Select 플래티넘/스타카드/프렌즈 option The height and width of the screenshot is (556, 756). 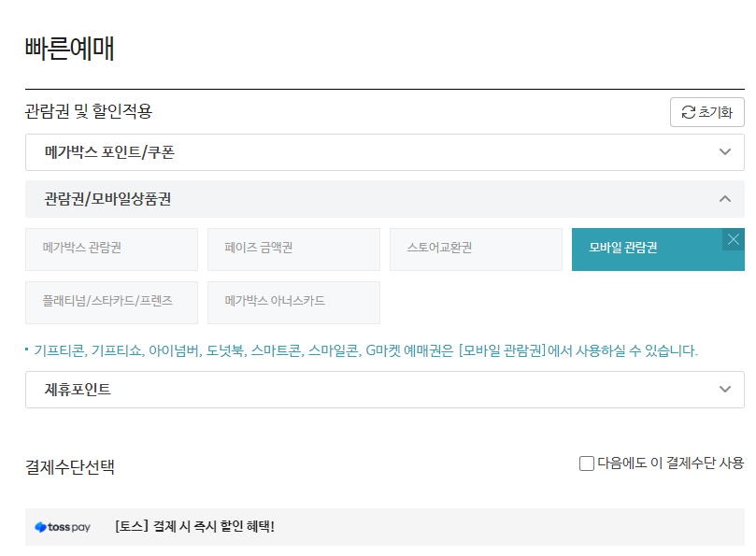click(111, 303)
